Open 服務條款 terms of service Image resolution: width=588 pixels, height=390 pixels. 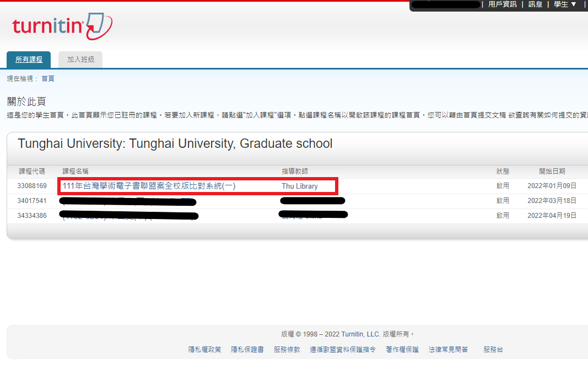coord(287,349)
